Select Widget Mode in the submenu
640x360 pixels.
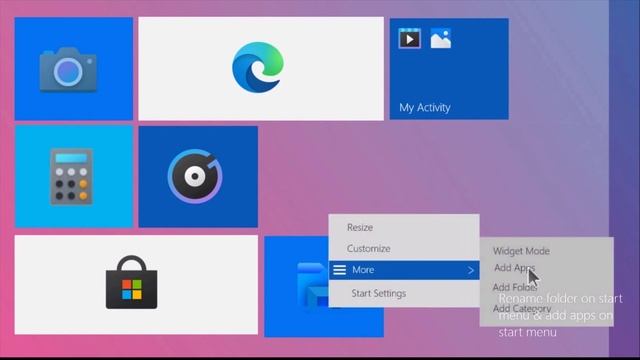521,251
